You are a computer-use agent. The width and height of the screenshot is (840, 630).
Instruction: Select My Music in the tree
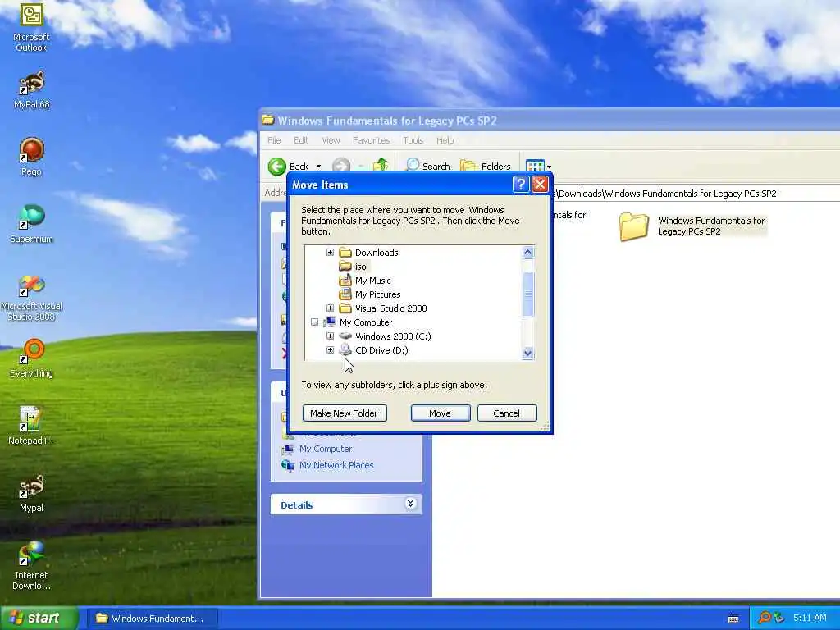tap(373, 281)
